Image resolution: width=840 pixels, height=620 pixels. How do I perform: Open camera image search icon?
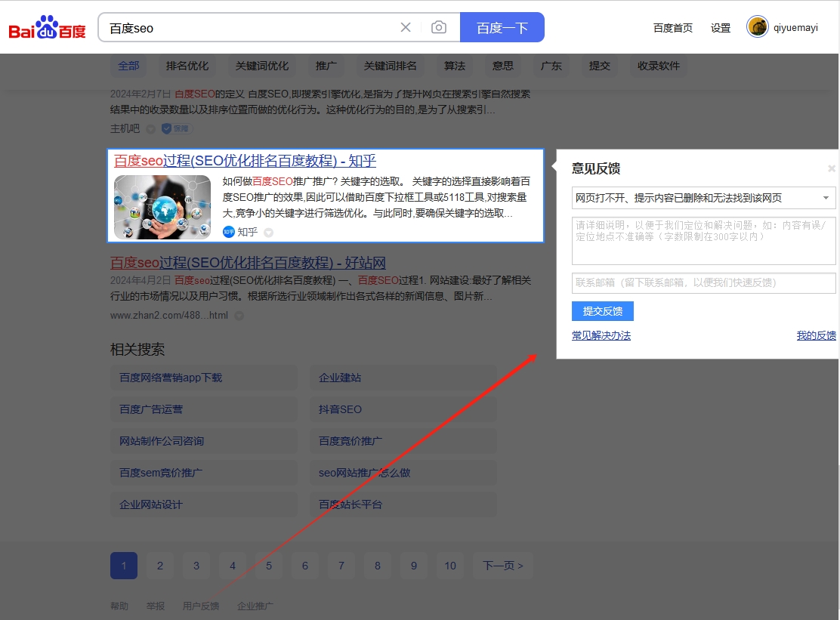pyautogui.click(x=439, y=27)
